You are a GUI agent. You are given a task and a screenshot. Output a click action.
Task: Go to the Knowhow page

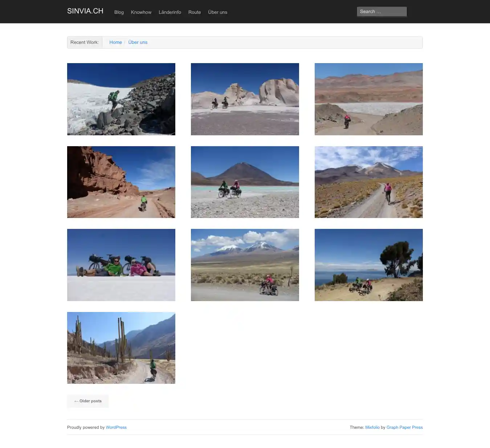pyautogui.click(x=141, y=12)
